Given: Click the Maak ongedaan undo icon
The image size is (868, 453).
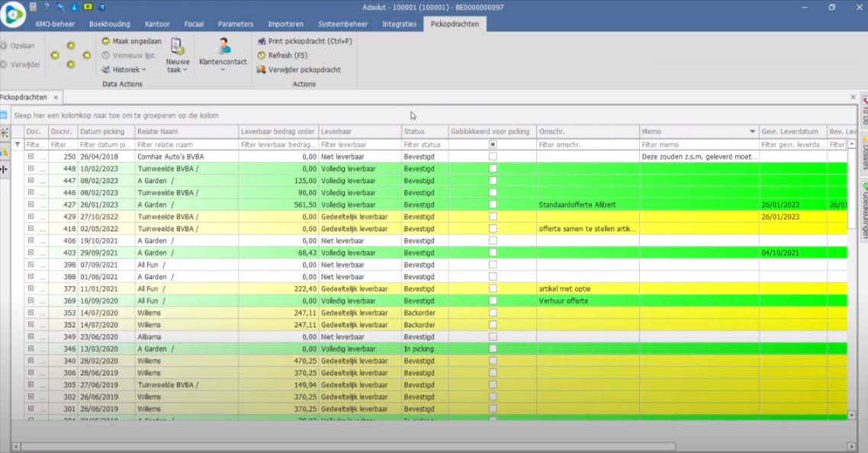Looking at the screenshot, I should tap(106, 41).
